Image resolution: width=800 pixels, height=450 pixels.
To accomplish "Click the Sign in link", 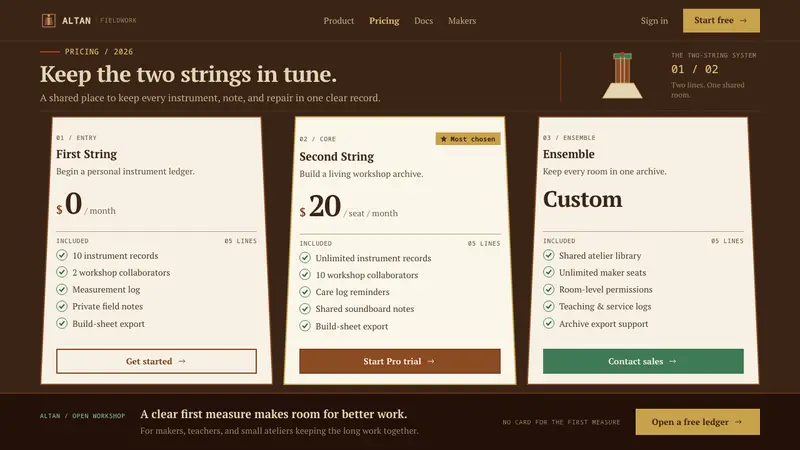I will click(x=654, y=21).
